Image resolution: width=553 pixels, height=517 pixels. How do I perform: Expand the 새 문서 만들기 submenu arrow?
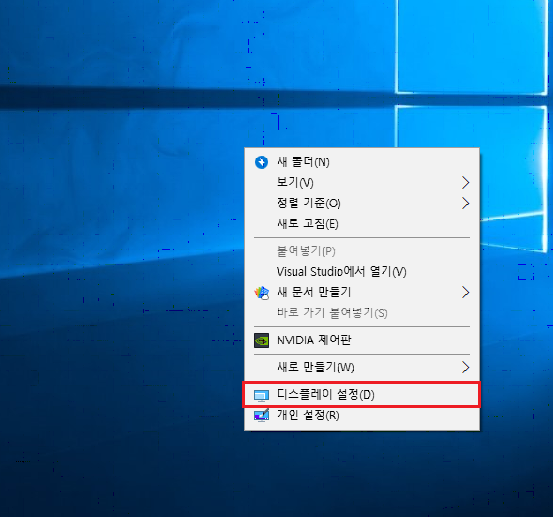click(x=466, y=292)
